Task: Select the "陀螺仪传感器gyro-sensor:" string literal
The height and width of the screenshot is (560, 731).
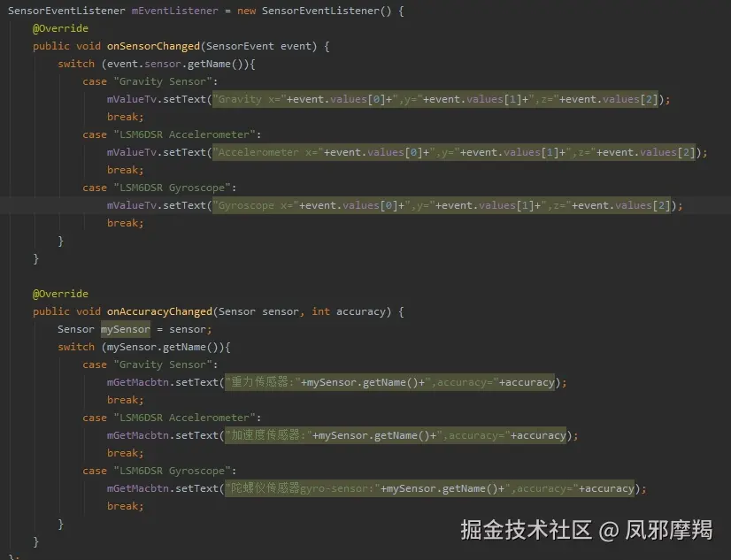Action: (x=303, y=488)
